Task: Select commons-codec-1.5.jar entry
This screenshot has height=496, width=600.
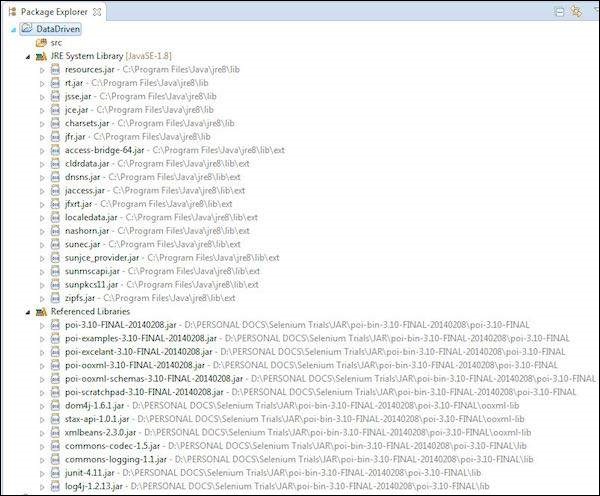Action: pyautogui.click(x=295, y=446)
